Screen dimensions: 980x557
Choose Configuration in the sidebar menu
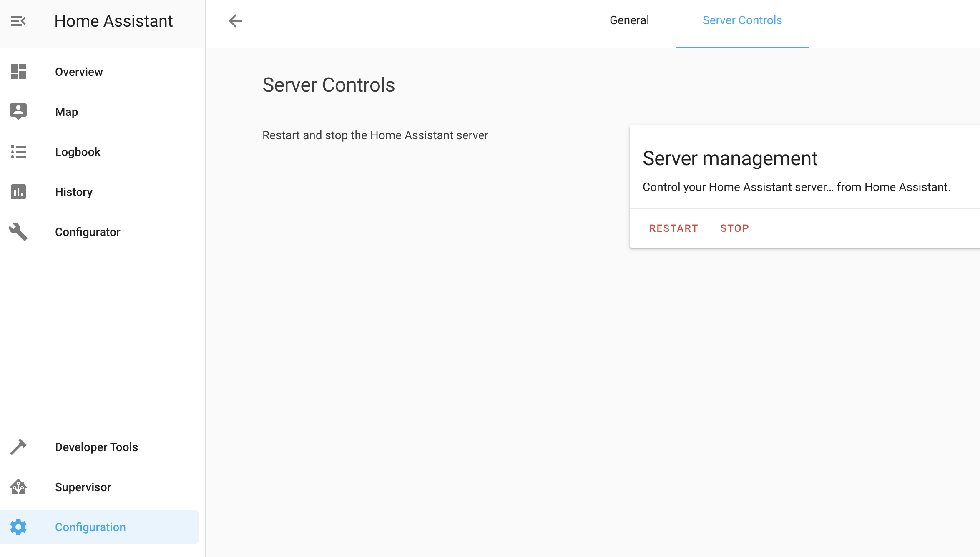[x=90, y=527]
